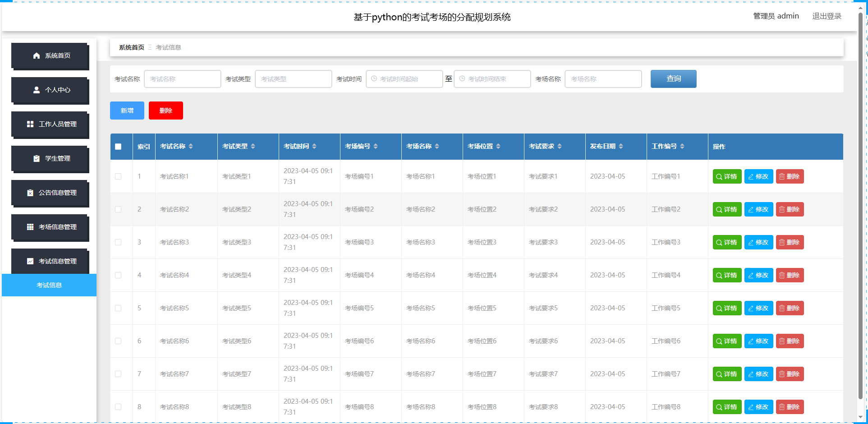Open the 个人中心 sidebar menu
This screenshot has width=868, height=424.
tap(50, 90)
